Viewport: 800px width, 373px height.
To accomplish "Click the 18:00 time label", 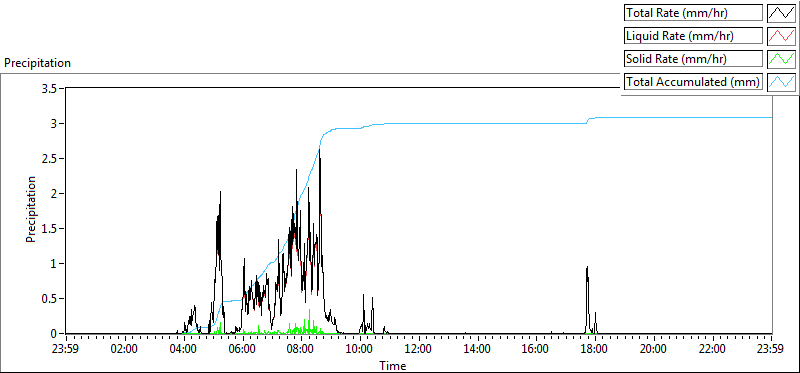I will [595, 350].
